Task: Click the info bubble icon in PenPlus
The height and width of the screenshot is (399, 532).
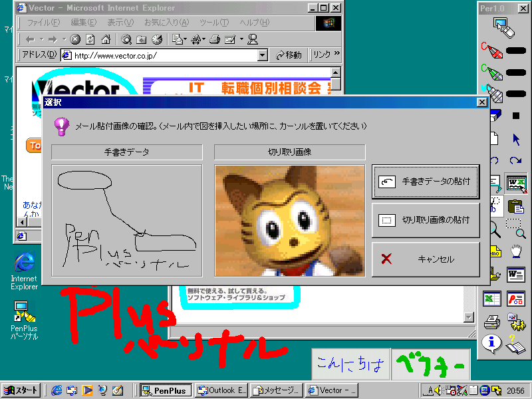Action: click(491, 344)
